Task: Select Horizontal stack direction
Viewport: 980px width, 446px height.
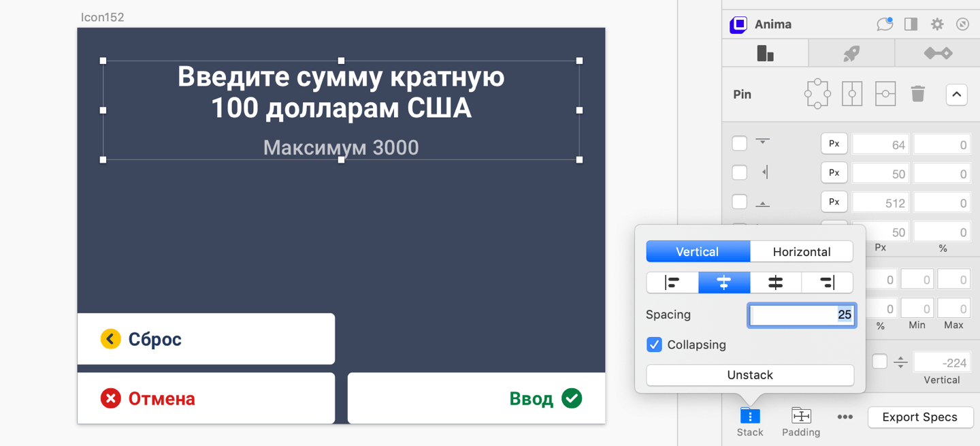Action: [x=801, y=252]
